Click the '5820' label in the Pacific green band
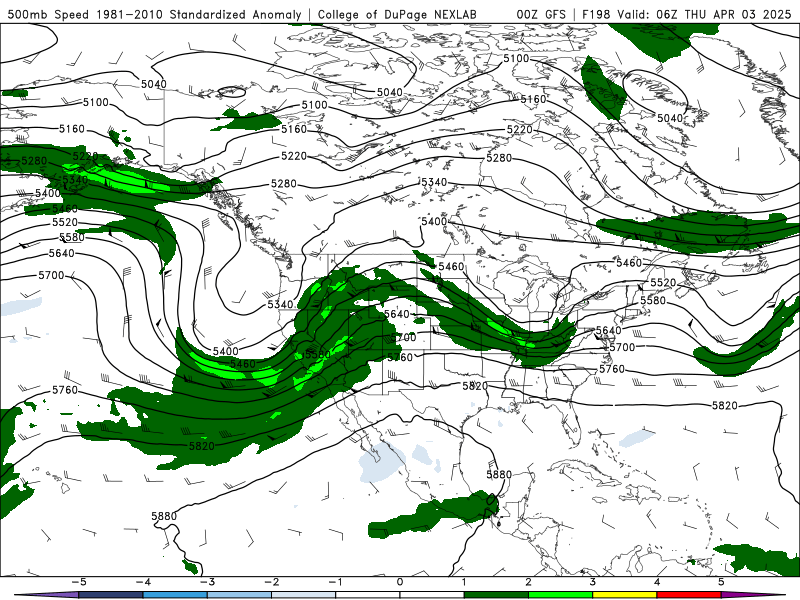The width and height of the screenshot is (800, 600). [x=202, y=446]
